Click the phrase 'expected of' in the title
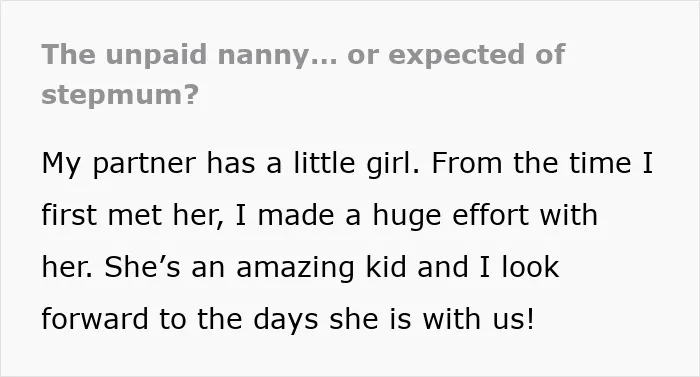This screenshot has height=377, width=700. point(477,55)
